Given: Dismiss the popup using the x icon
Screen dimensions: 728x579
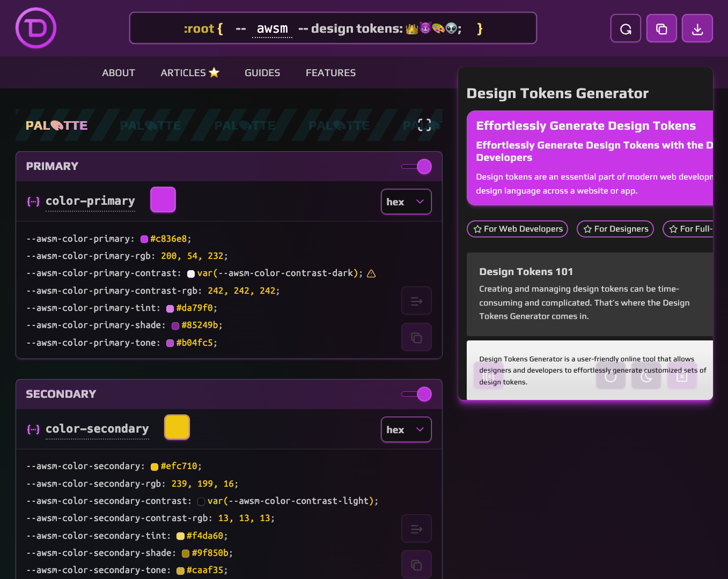Looking at the screenshot, I should click(x=682, y=376).
